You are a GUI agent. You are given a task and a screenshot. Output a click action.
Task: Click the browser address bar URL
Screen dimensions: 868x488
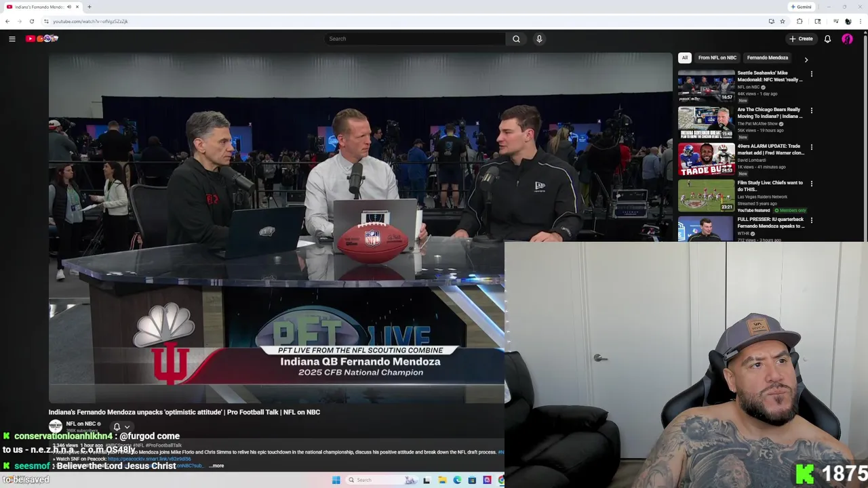coord(90,21)
